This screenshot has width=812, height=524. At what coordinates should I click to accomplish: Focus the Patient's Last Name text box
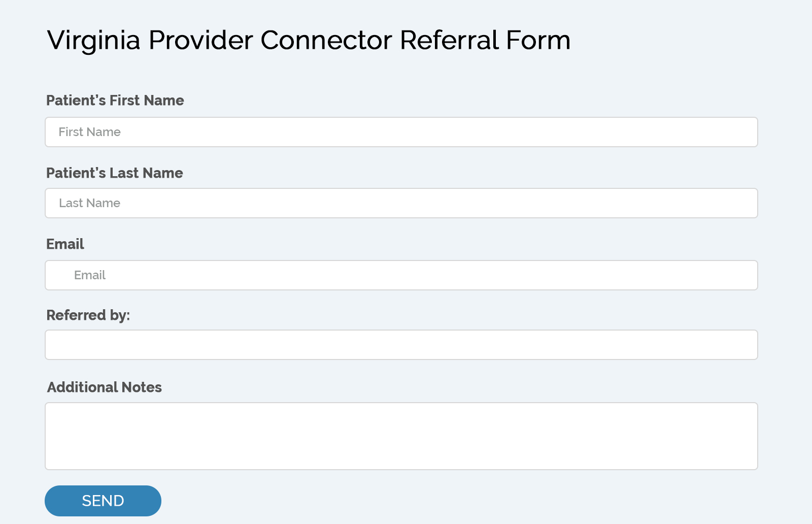[x=401, y=203]
